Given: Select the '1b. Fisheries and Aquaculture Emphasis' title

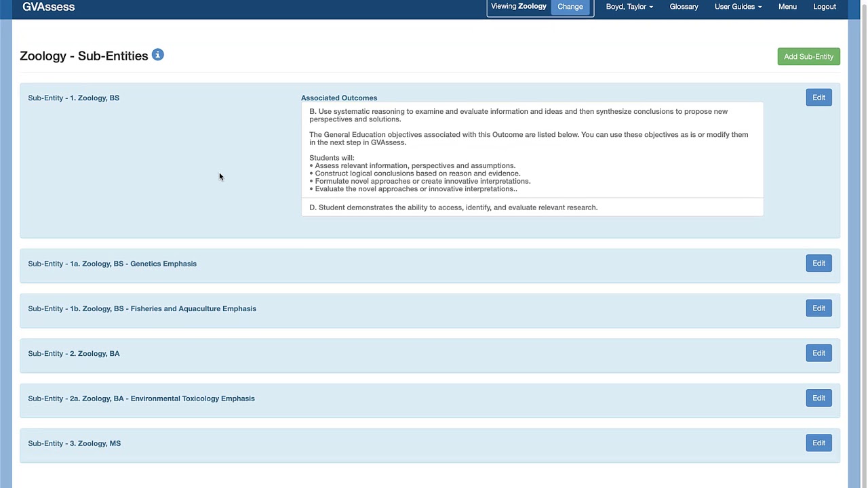Looking at the screenshot, I should (142, 308).
